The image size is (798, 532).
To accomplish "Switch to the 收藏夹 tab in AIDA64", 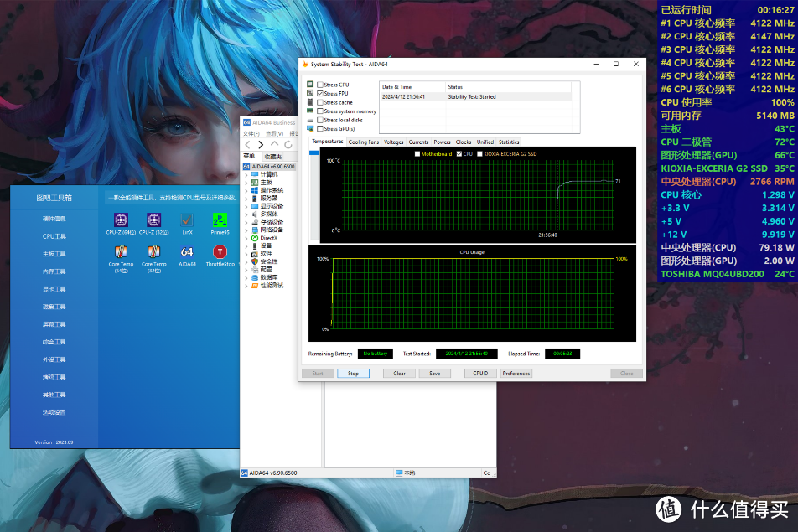I will [272, 157].
